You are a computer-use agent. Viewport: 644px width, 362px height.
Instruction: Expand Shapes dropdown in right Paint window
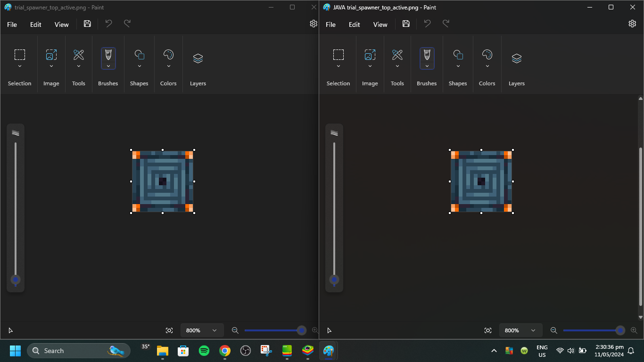coord(458,66)
